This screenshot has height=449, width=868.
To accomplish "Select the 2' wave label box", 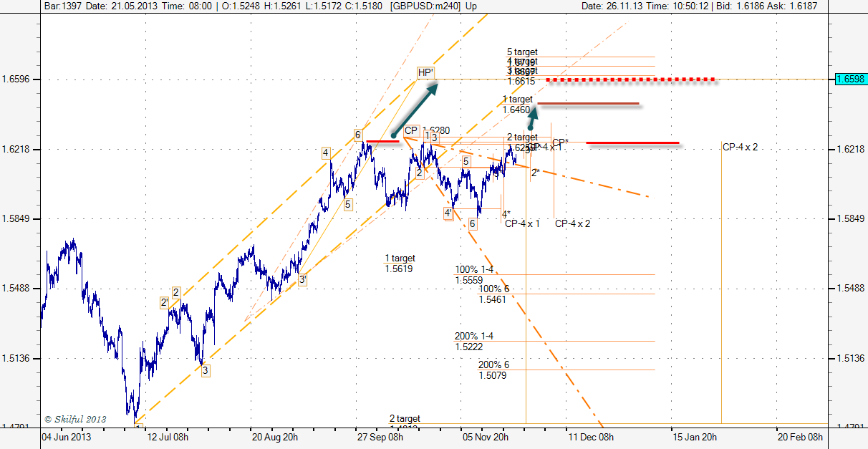I will tap(164, 303).
